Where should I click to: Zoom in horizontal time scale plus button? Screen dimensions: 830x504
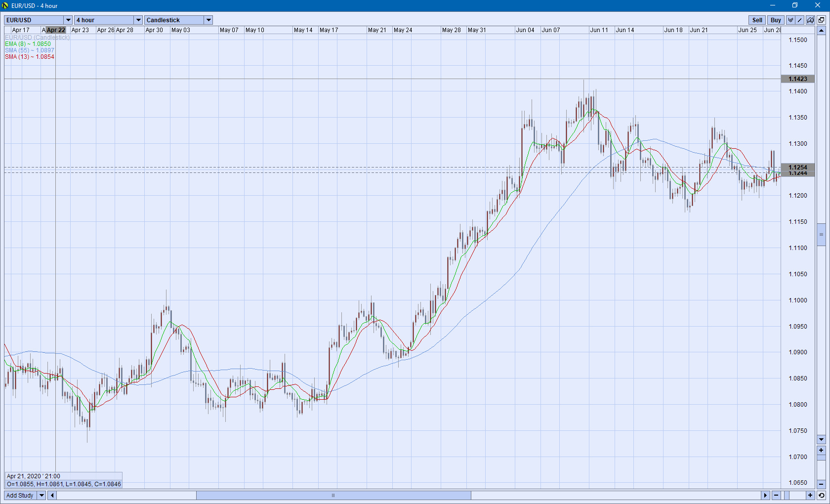coord(810,495)
